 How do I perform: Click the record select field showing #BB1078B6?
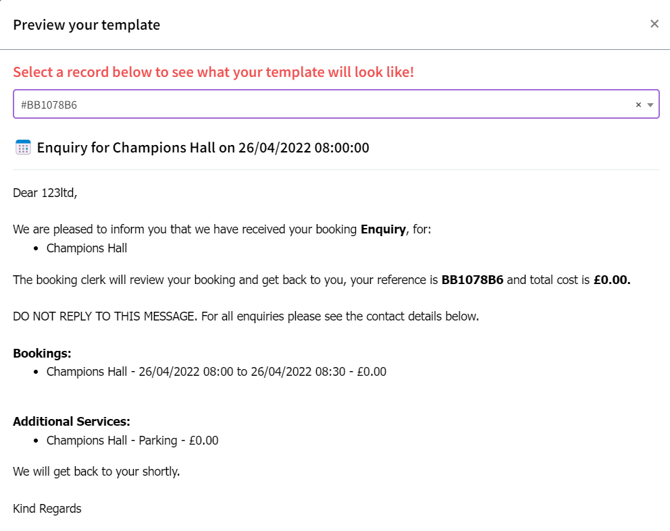pos(320,105)
